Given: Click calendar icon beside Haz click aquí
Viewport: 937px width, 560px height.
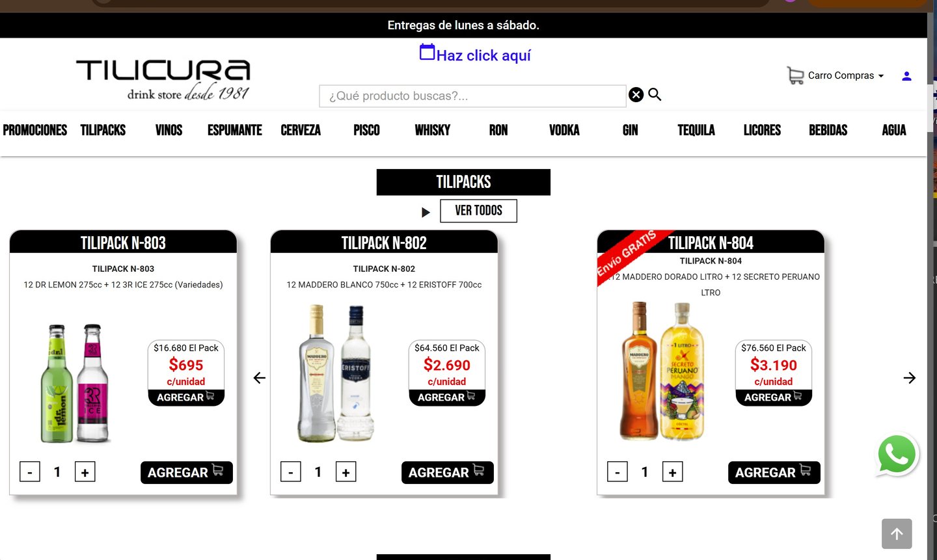Looking at the screenshot, I should 427,52.
